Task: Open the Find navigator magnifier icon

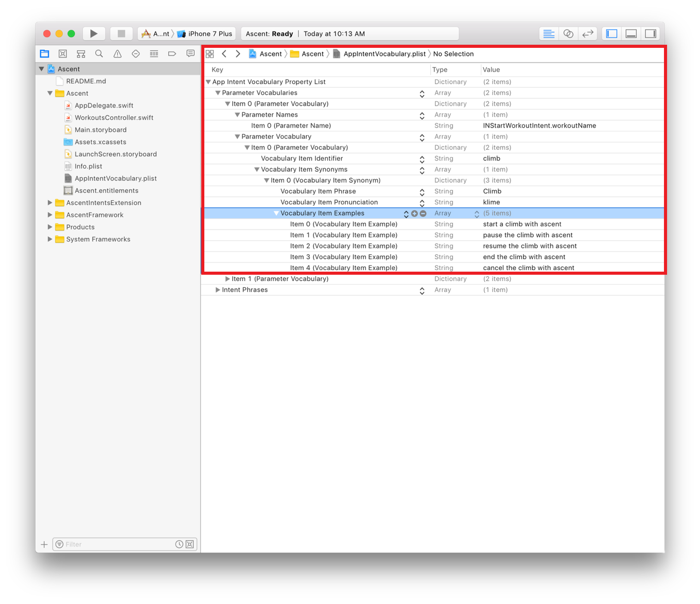Action: click(x=99, y=54)
